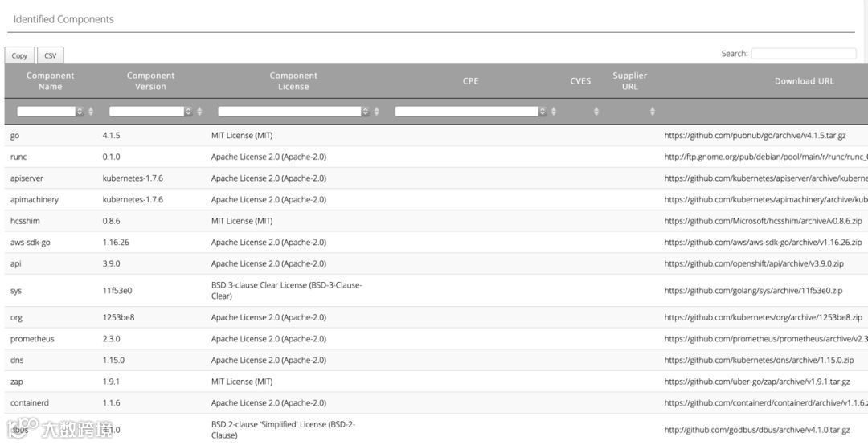Click Download URL column header
The image size is (868, 445).
(x=804, y=81)
